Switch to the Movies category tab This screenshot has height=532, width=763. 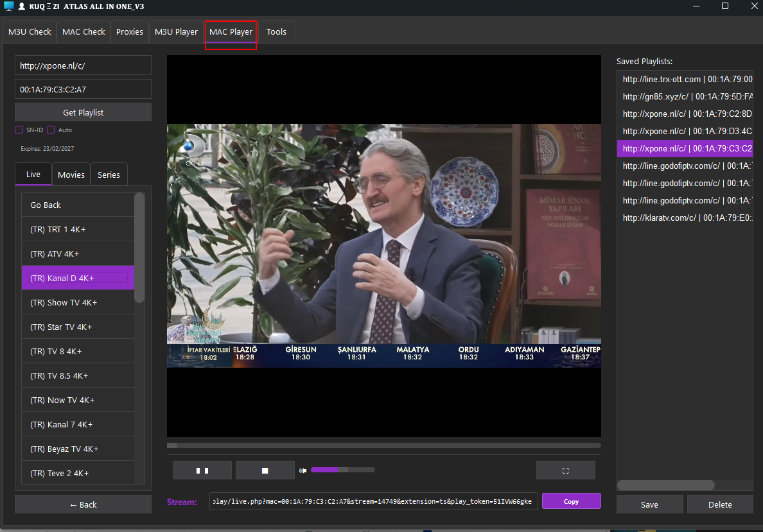71,175
